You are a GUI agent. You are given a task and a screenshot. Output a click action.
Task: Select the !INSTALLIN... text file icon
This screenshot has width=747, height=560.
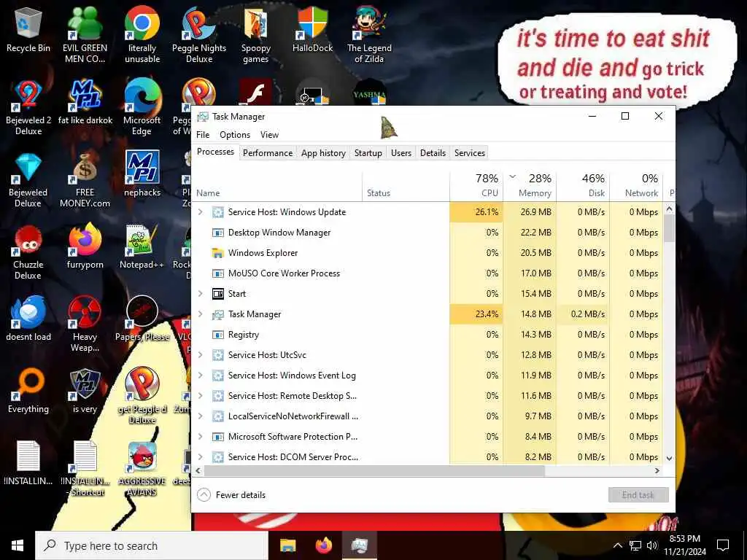28,463
